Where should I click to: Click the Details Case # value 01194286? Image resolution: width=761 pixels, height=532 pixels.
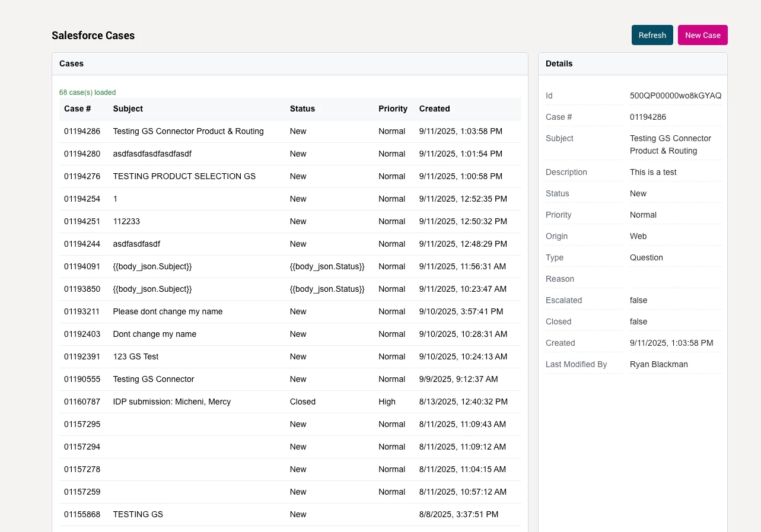[x=648, y=117]
